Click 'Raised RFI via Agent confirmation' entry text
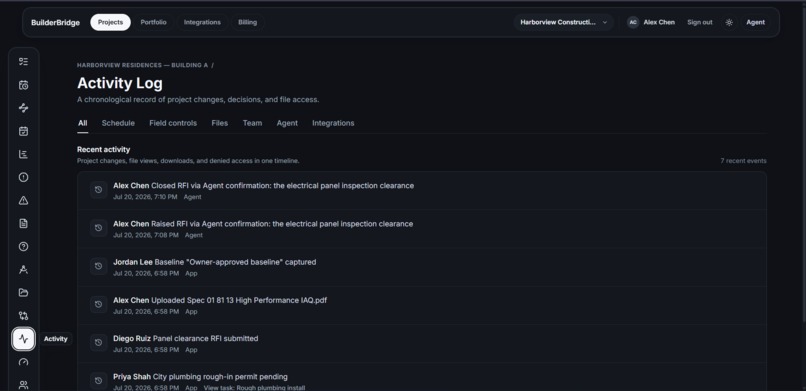Image resolution: width=806 pixels, height=391 pixels. click(x=282, y=224)
